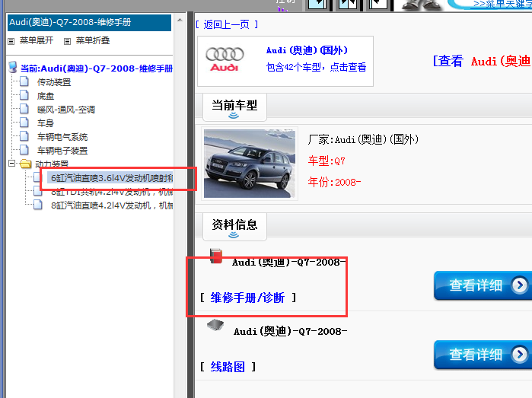
Task: Click Audi(奥迪)-Q7-2008- title above 线路图
Action: click(x=291, y=331)
